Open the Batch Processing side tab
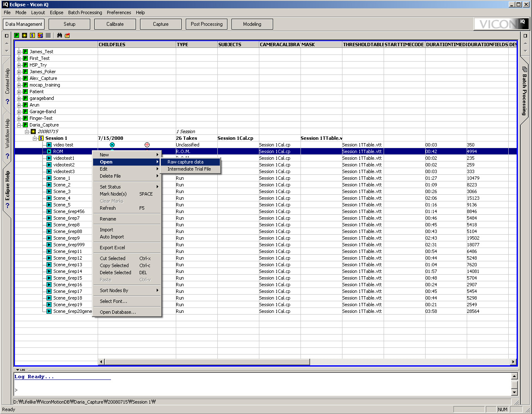This screenshot has height=414, width=532. click(525, 92)
